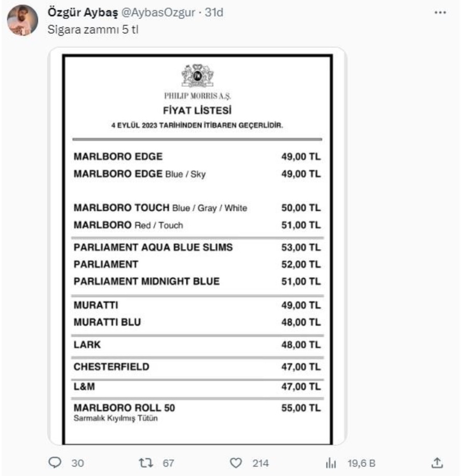461x476 pixels.
Task: Open Özgür Aybaş profile avatar
Action: 22,22
